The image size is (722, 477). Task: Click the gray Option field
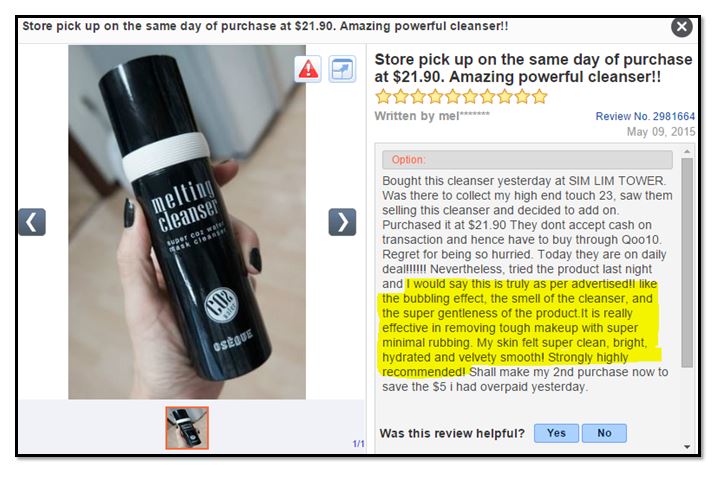(x=527, y=160)
